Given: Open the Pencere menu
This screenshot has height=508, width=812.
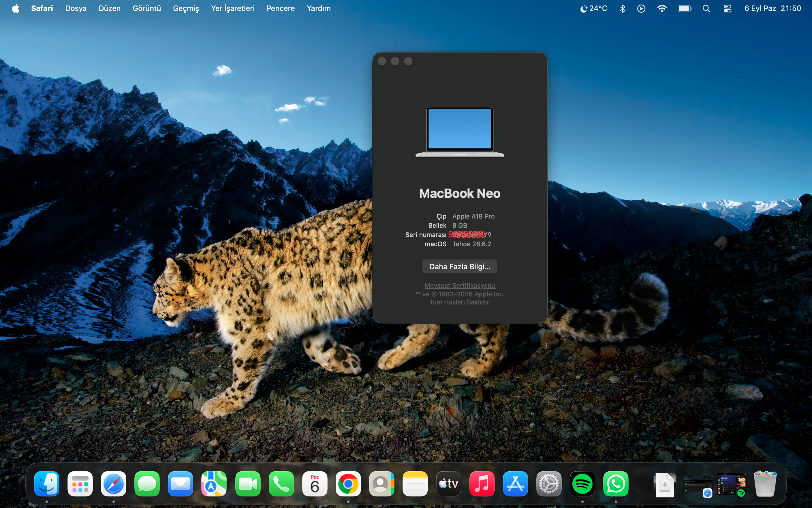Looking at the screenshot, I should point(281,8).
